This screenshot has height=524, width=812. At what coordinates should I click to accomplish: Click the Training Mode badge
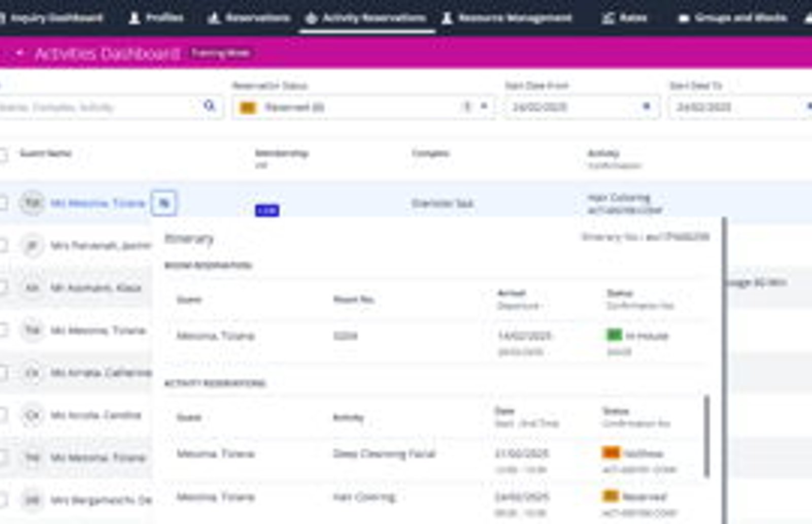[x=220, y=53]
